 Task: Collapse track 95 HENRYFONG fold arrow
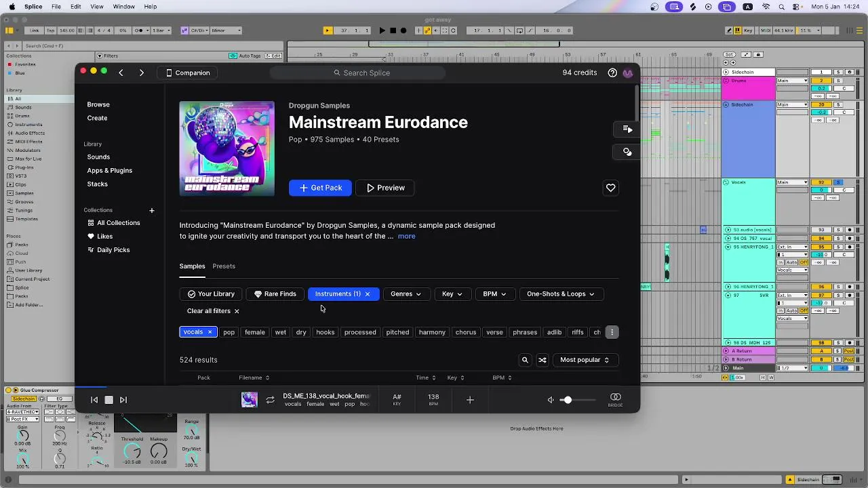click(727, 247)
